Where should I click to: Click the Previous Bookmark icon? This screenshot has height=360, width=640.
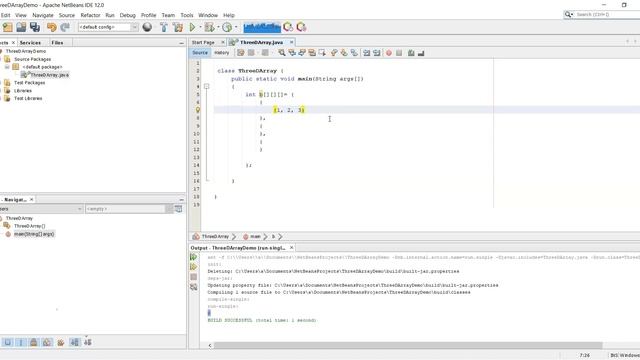pyautogui.click(x=334, y=53)
